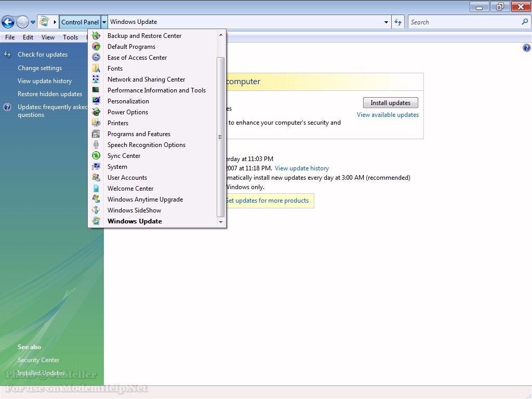Click Restore hidden updates link

pos(49,94)
